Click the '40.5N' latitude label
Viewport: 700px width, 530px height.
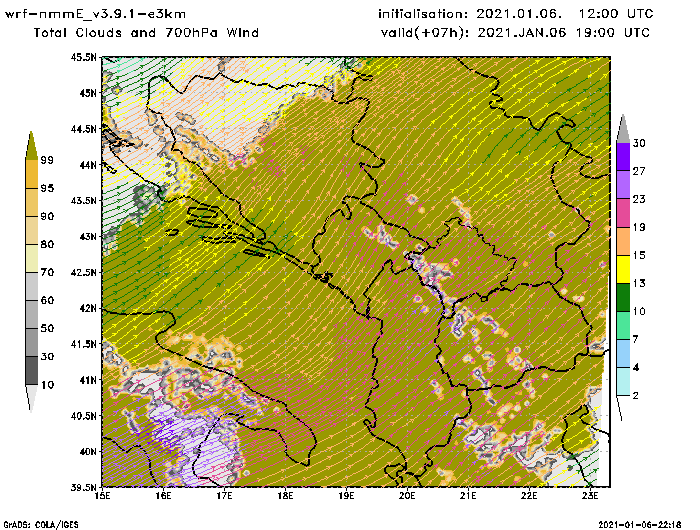[x=83, y=416]
